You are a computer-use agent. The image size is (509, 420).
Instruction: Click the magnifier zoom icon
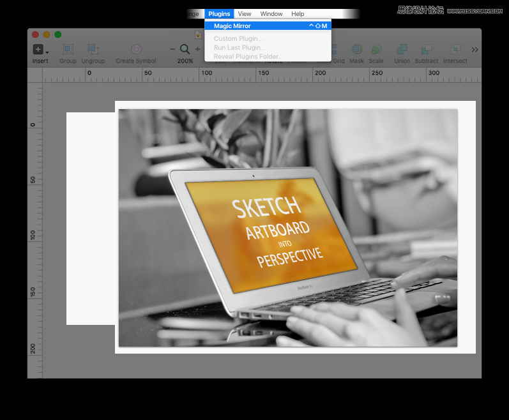pyautogui.click(x=185, y=49)
